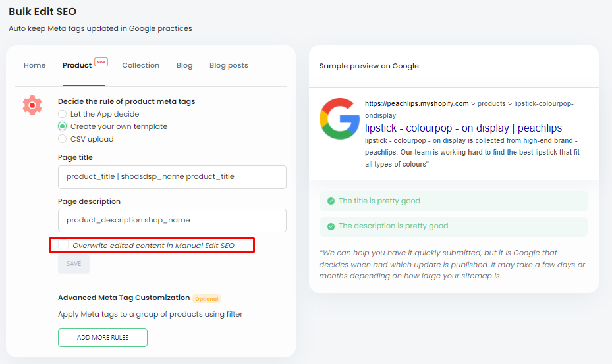The height and width of the screenshot is (364, 612).
Task: Enable Overwrite edited content in Manual Edit SEO
Action: (x=63, y=245)
